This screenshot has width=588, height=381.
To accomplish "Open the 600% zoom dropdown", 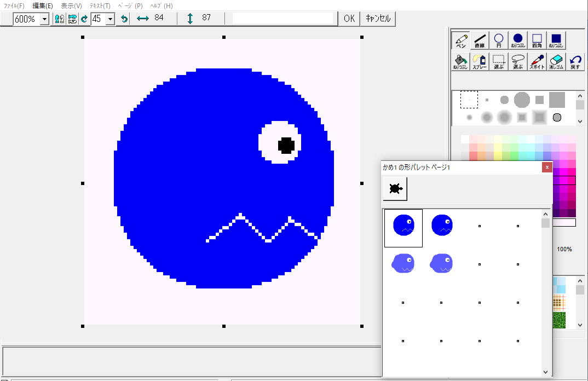I will tap(45, 19).
